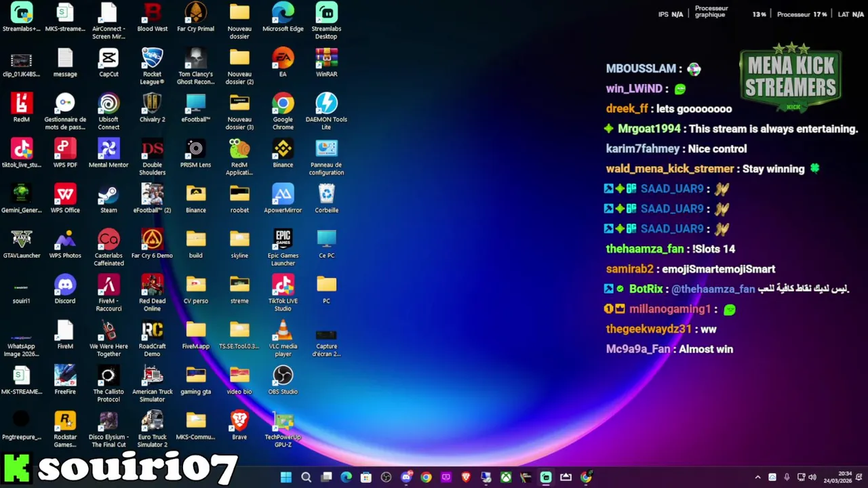Select the Casterlabs Caffeinated icon

click(x=108, y=248)
